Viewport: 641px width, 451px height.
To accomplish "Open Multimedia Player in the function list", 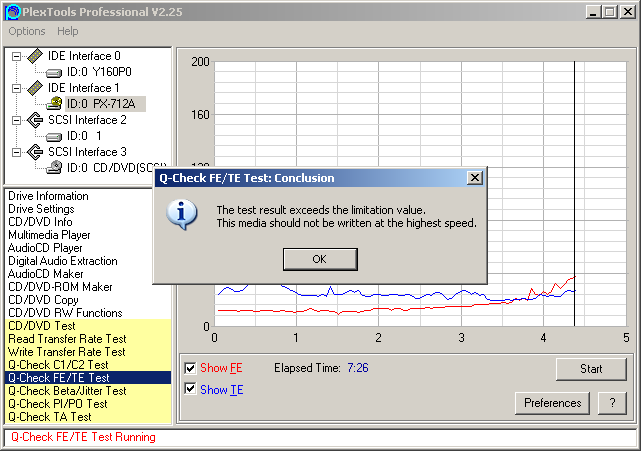I will (x=49, y=235).
